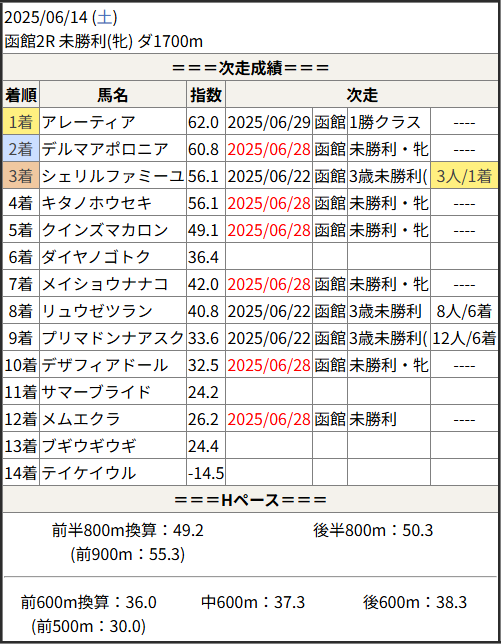
Task: Click the 着順 column header
Action: point(21,95)
